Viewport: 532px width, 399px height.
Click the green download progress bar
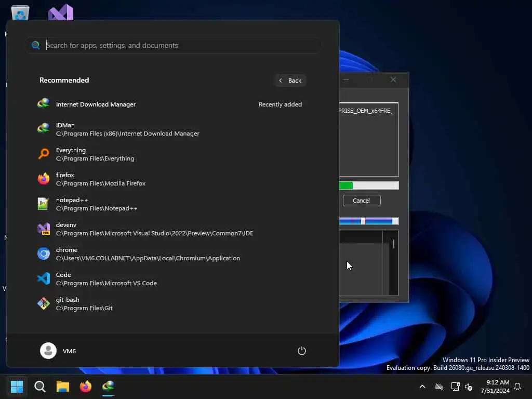(x=369, y=185)
